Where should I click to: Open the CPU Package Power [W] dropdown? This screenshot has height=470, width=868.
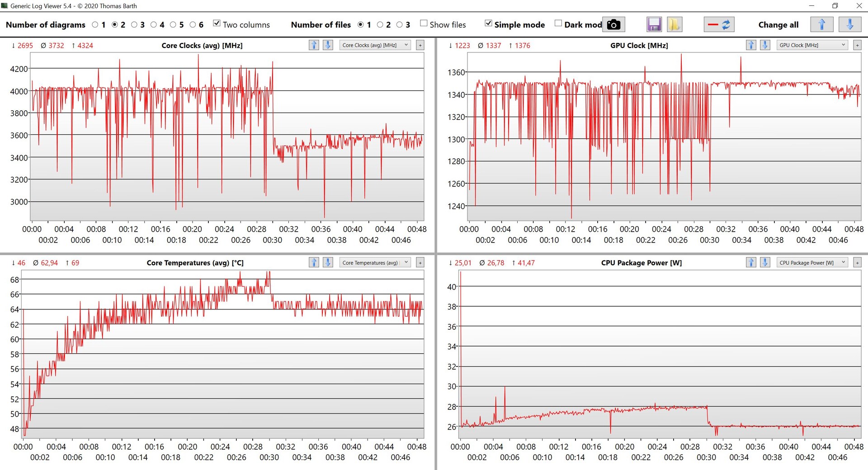(x=812, y=263)
